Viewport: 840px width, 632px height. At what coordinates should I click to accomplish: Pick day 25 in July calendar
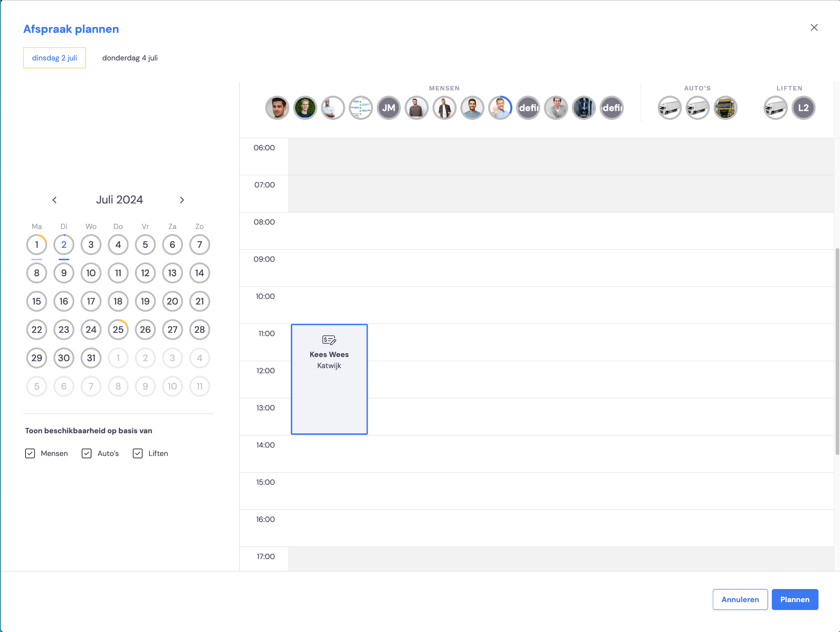click(118, 330)
